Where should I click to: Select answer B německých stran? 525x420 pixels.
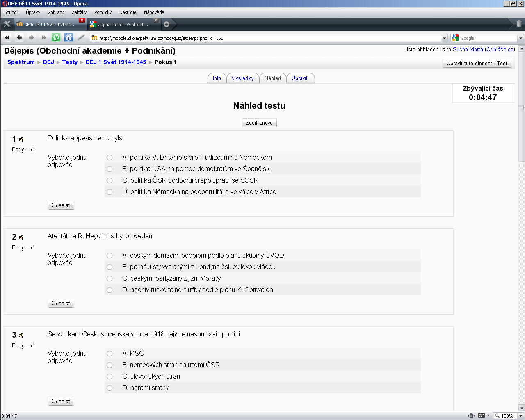point(110,365)
